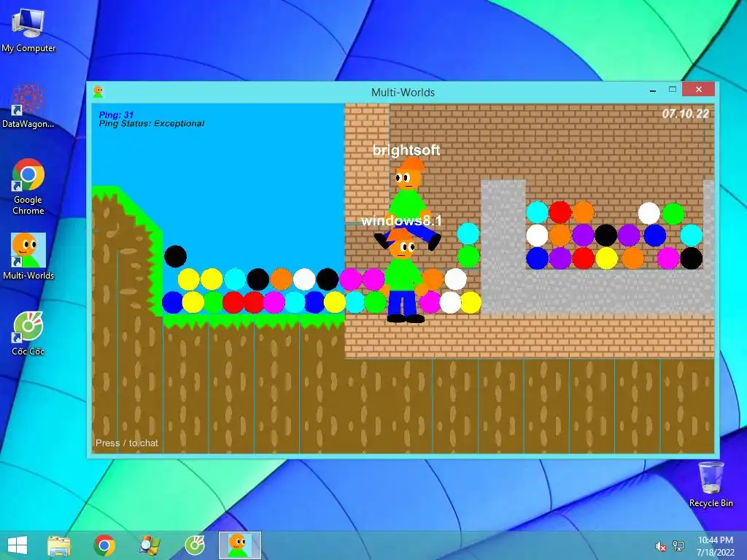The width and height of the screenshot is (747, 560).
Task: Open the My Computer desktop icon
Action: (28, 31)
